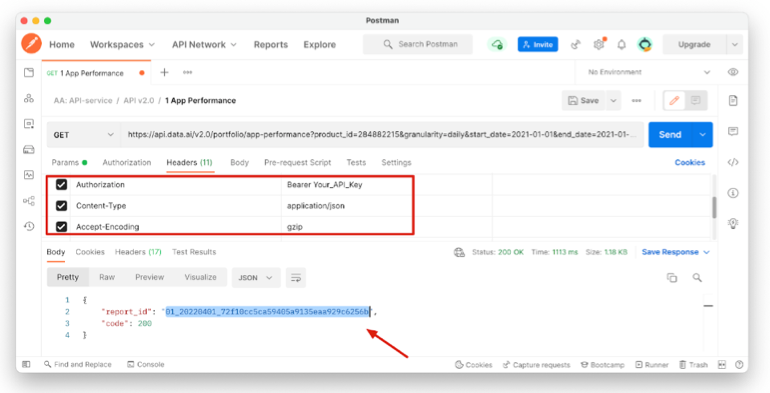770x393 pixels.
Task: Open the Code snippet icon in right sidebar
Action: click(733, 162)
